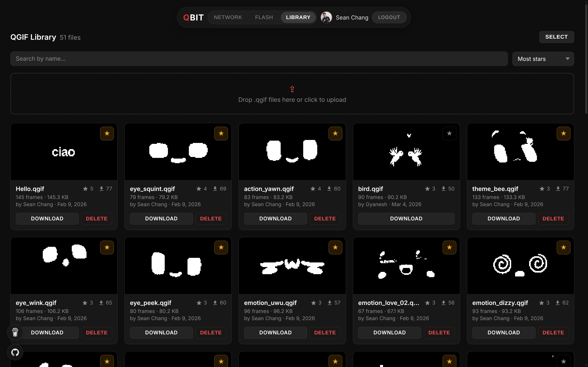Toggle star on emotion_love_02 card
This screenshot has width=588, height=367.
tap(449, 247)
